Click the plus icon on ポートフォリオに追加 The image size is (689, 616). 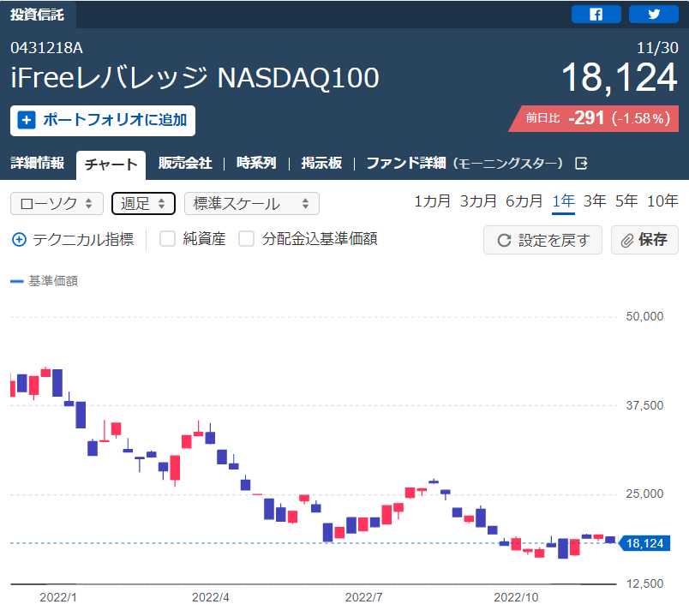coord(27,120)
